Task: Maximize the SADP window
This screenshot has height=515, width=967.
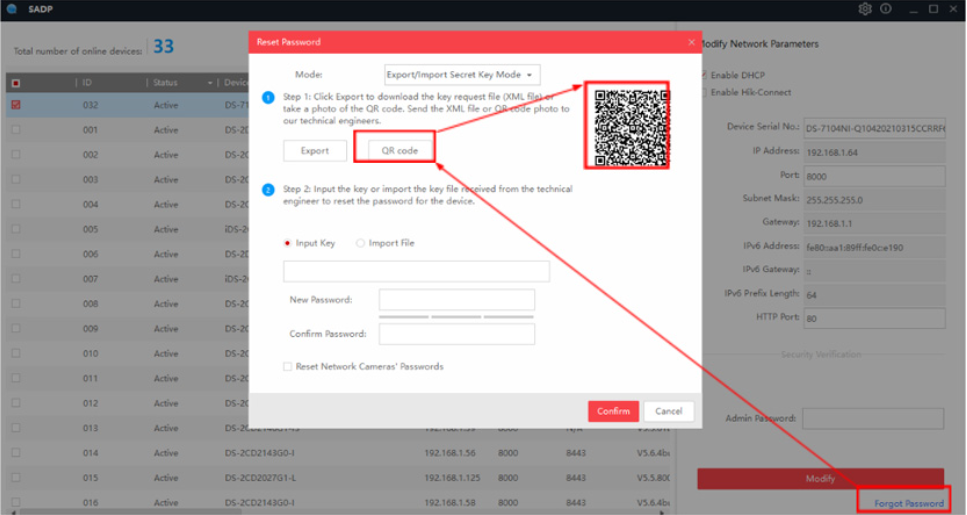Action: pyautogui.click(x=933, y=9)
